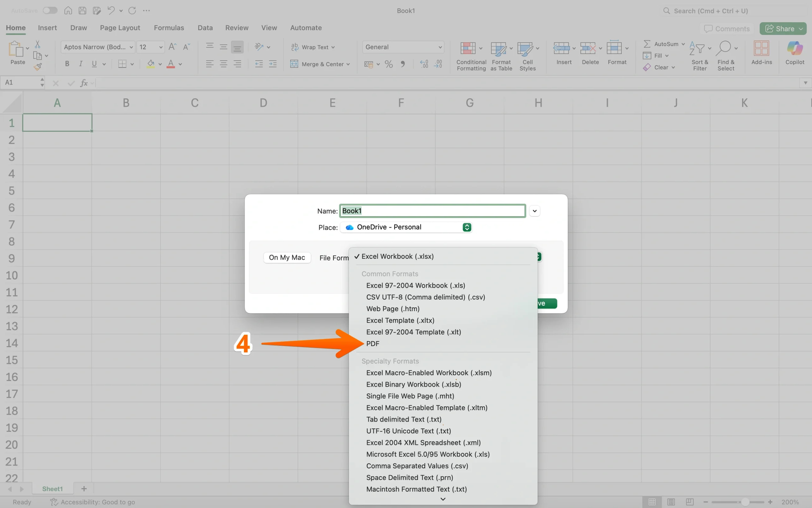
Task: Toggle Underline formatting
Action: tap(94, 64)
